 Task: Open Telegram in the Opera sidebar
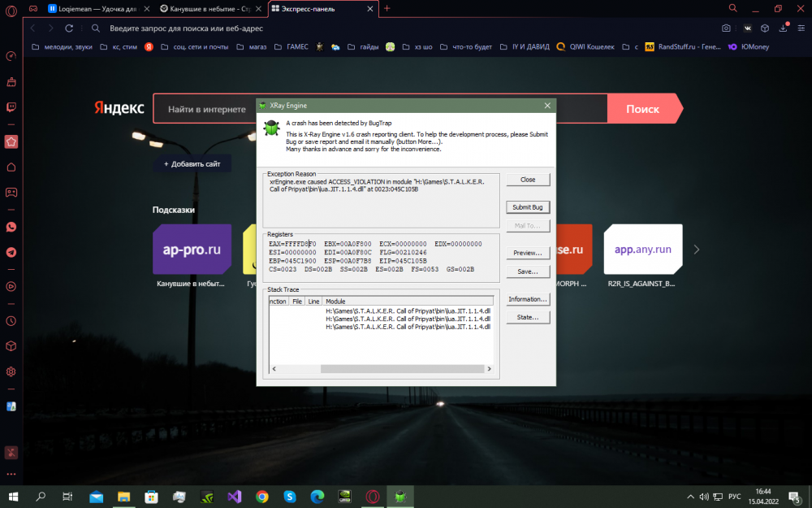[11, 252]
